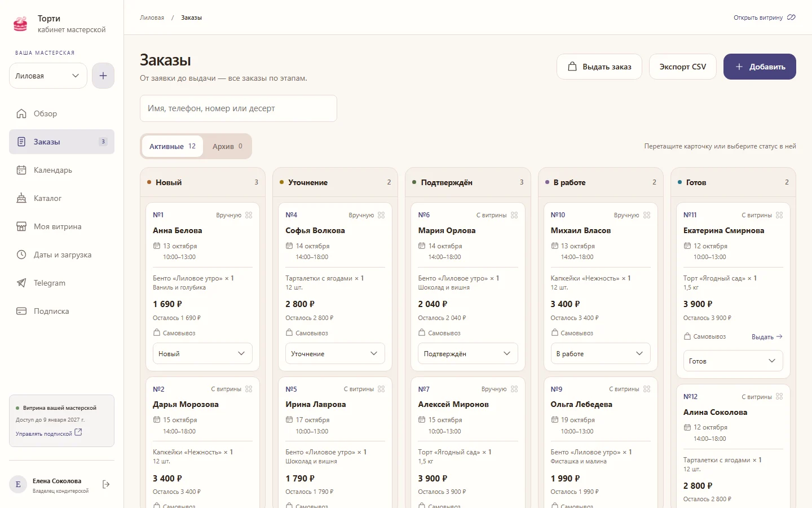
Task: Log out using the exit icon
Action: (x=106, y=484)
